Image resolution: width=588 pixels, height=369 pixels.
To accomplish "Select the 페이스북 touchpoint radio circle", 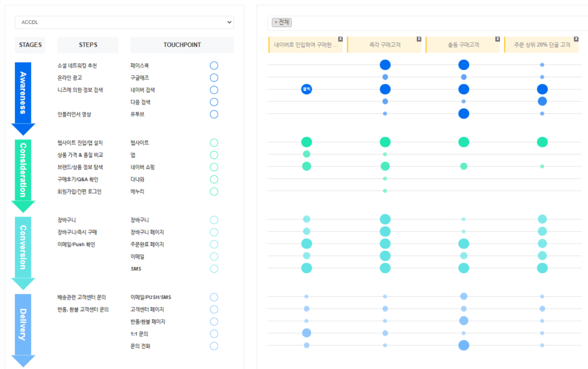I will click(214, 65).
